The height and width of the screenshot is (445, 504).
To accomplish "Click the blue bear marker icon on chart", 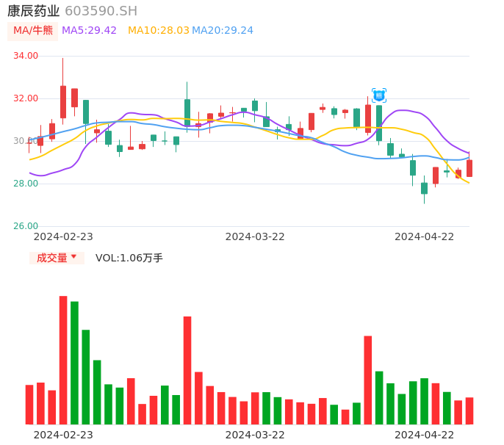I will click(x=378, y=95).
